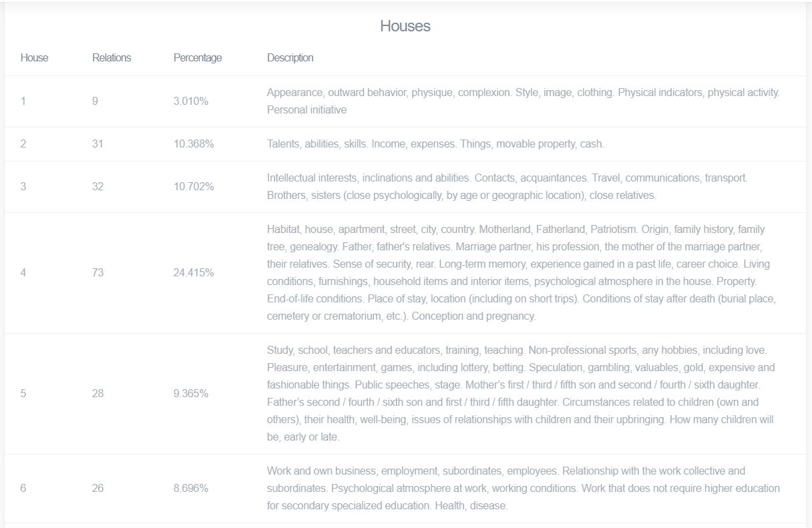This screenshot has height=528, width=812.
Task: Select the 9.365% percentage cell
Action: click(191, 394)
